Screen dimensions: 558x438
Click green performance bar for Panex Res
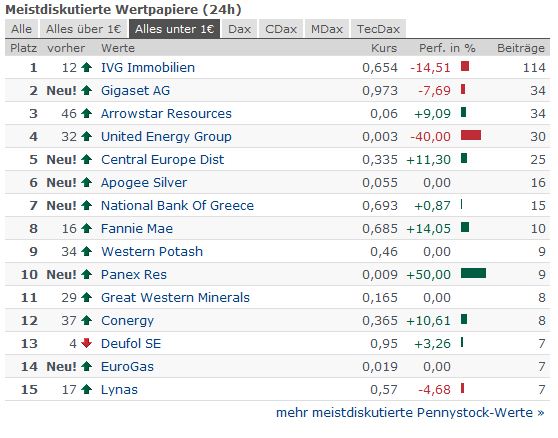tap(473, 273)
